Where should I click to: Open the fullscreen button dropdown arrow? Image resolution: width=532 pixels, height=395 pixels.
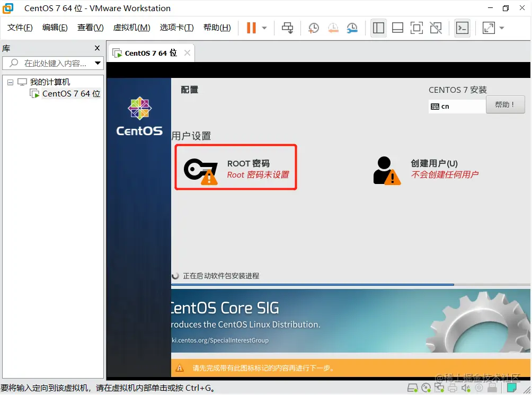501,28
